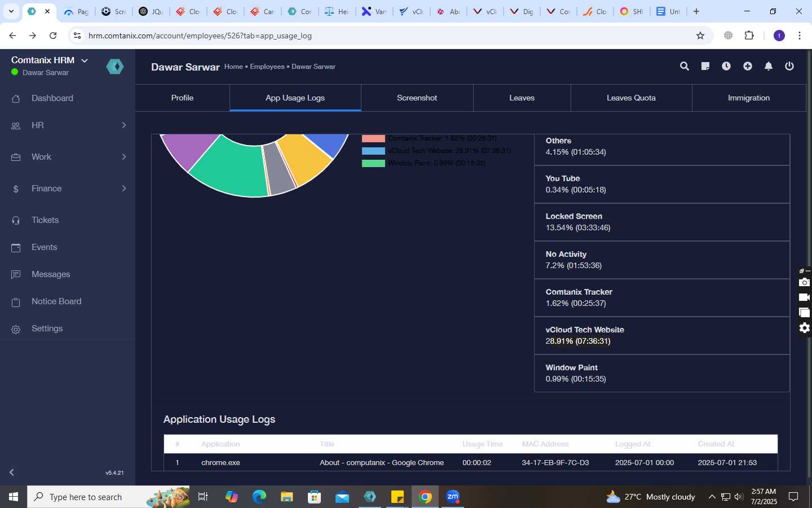The width and height of the screenshot is (812, 508).
Task: Click the floating widget gear icon
Action: pos(805,328)
